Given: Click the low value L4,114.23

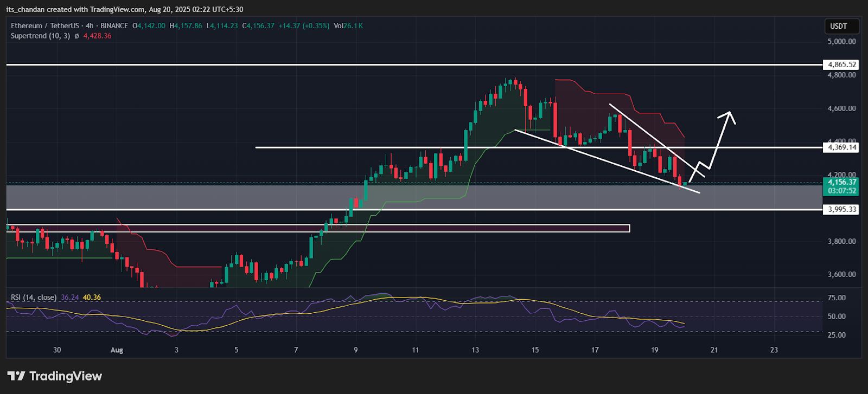Looking at the screenshot, I should click(222, 25).
